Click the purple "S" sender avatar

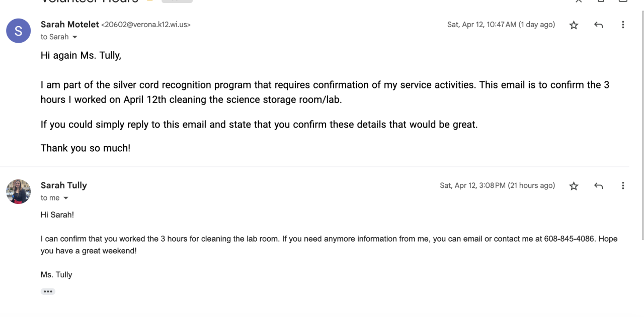click(x=19, y=31)
